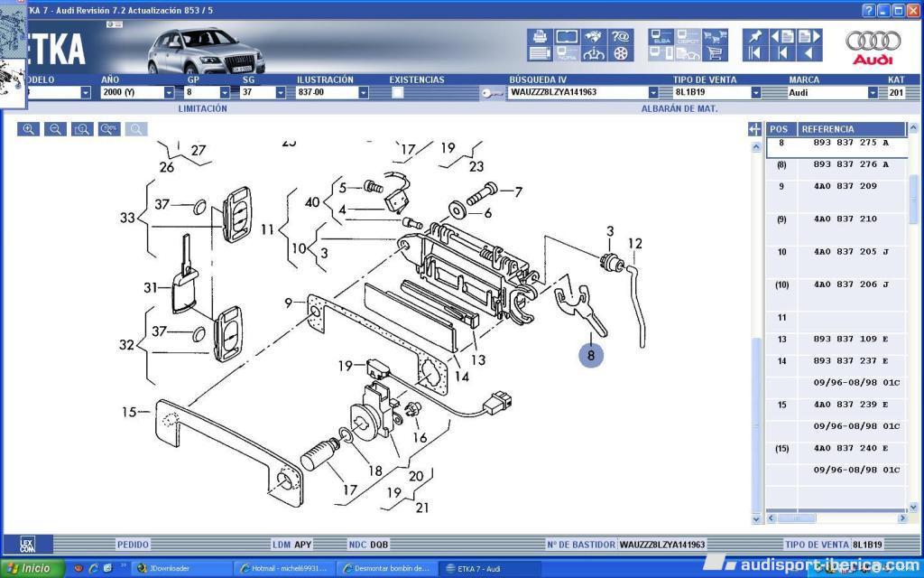Viewport: 924px width, 578px height.
Task: Click the resize arrows icon beside parts list
Action: click(x=755, y=129)
